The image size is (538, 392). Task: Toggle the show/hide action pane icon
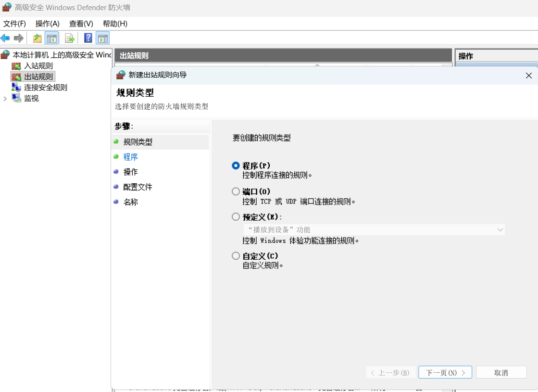pos(102,38)
